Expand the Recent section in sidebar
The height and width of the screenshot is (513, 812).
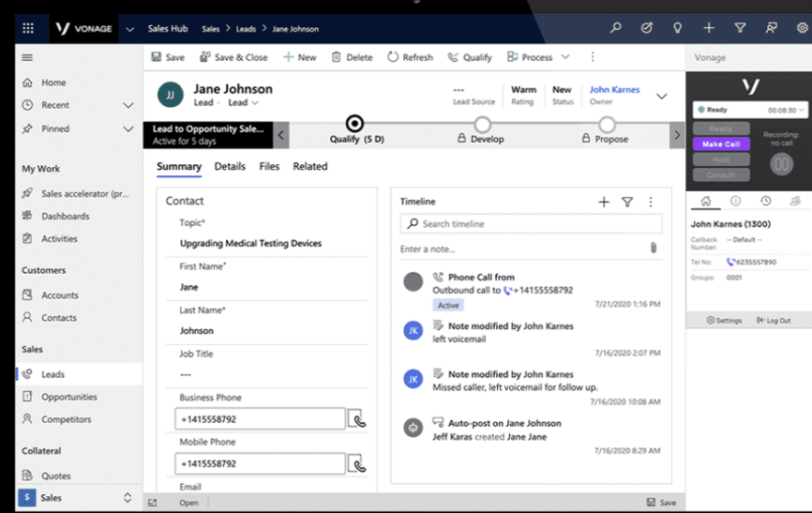[x=128, y=105]
